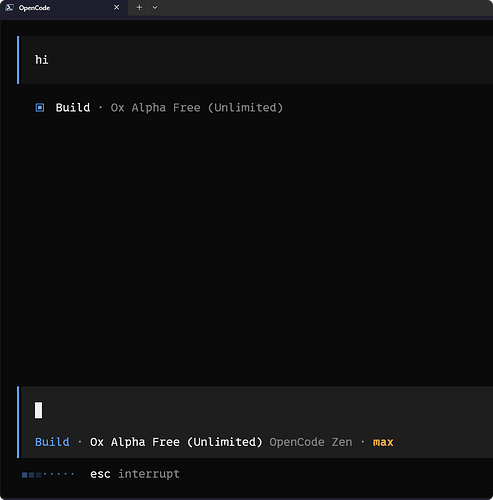This screenshot has width=493, height=500.
Task: Focus the prompt input field
Action: [256, 410]
